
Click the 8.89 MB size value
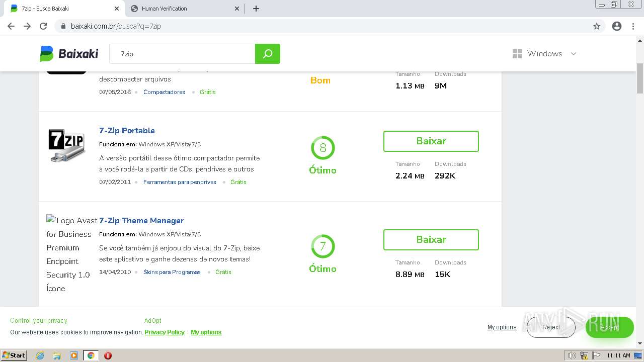click(x=410, y=275)
